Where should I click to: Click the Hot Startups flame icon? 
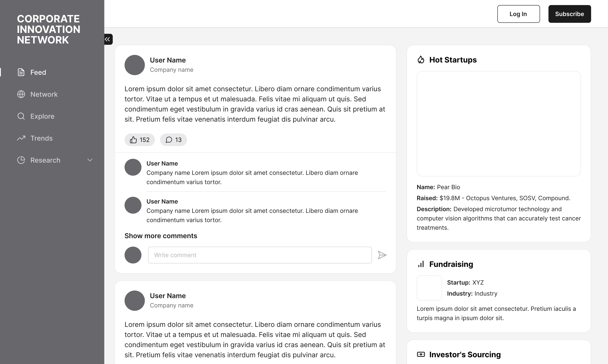point(421,60)
